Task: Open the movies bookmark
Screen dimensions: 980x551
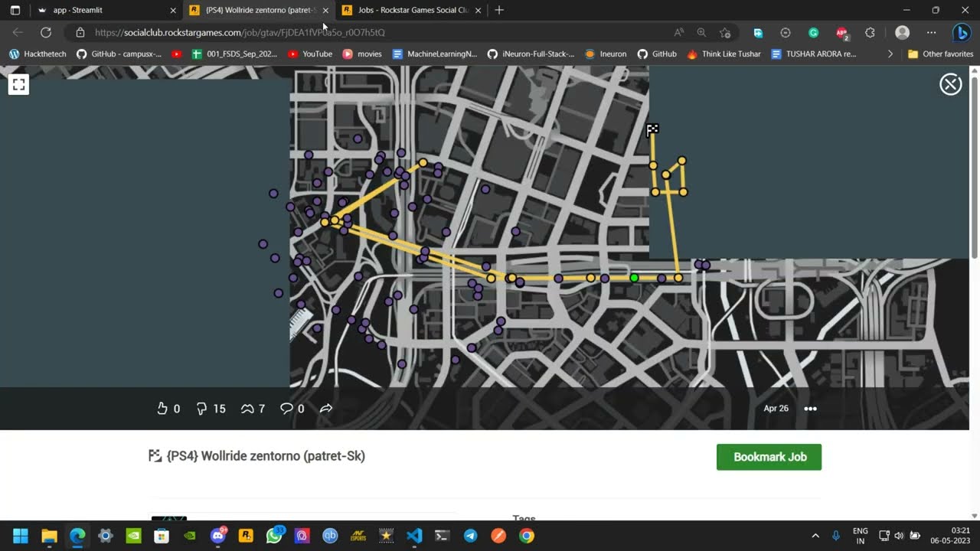Action: pos(362,54)
